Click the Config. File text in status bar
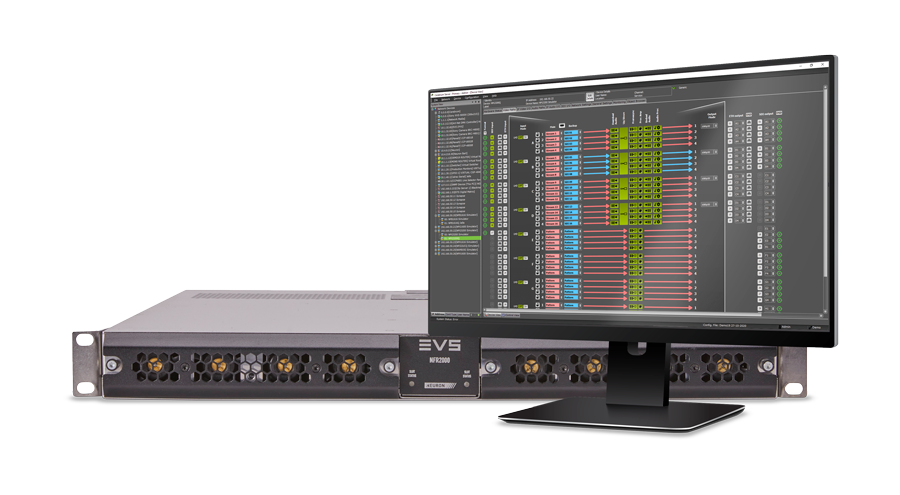 click(725, 325)
